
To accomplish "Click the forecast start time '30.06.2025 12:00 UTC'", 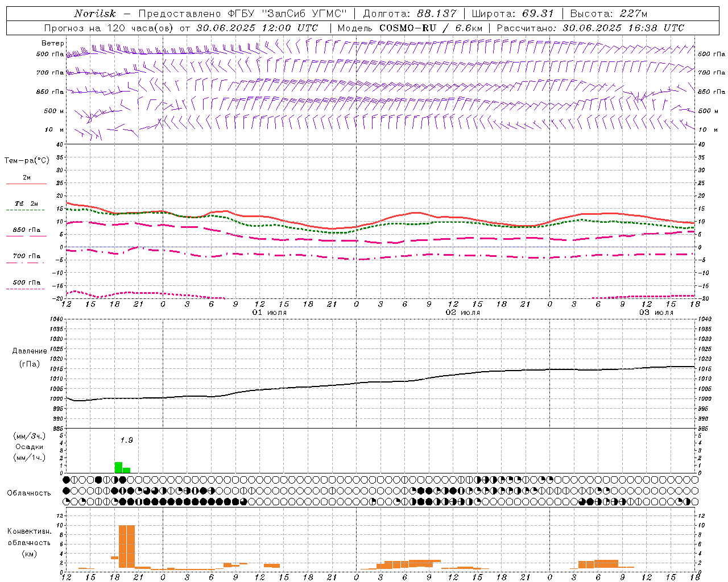I will pos(257,28).
